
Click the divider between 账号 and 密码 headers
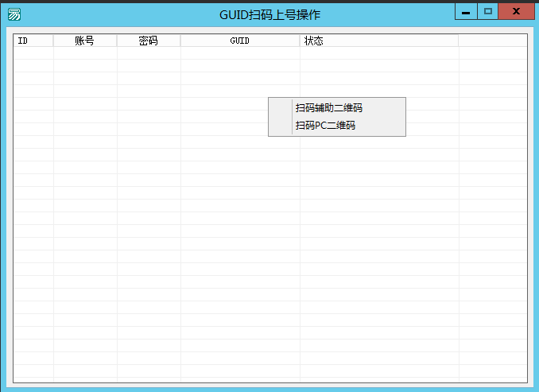(x=117, y=41)
